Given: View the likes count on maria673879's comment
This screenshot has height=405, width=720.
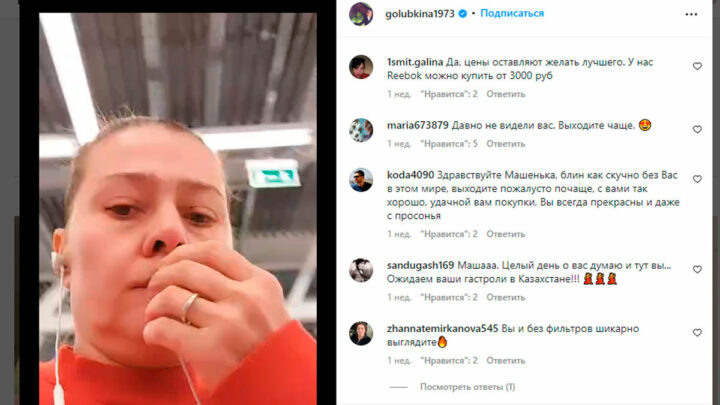Looking at the screenshot, I should point(449,144).
